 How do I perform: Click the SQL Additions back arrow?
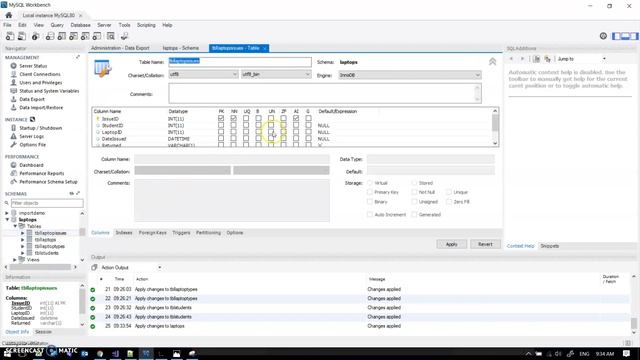pos(511,59)
